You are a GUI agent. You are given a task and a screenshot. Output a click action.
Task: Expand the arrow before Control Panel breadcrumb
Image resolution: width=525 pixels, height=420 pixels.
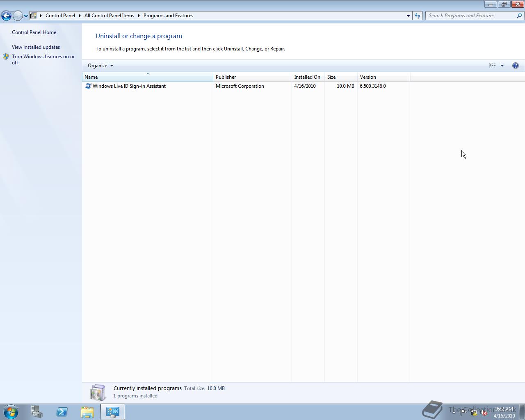[x=41, y=16]
